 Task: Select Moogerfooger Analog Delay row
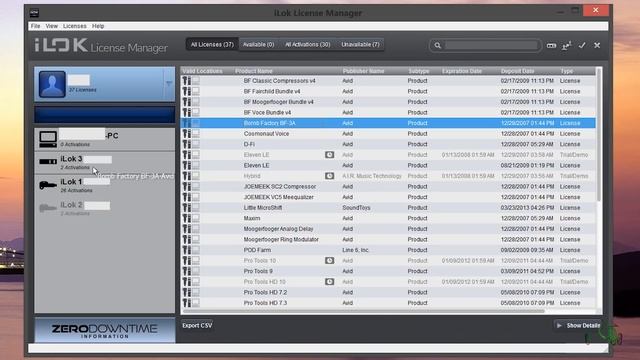388,229
